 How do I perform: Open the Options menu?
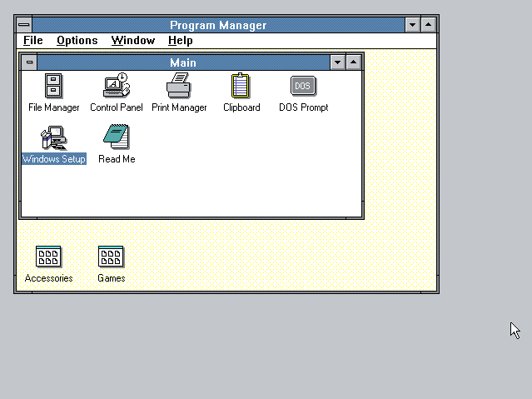coord(77,41)
